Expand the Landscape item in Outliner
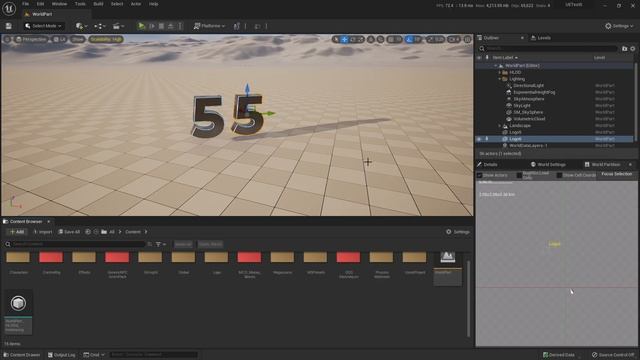640x360 pixels. coord(499,126)
